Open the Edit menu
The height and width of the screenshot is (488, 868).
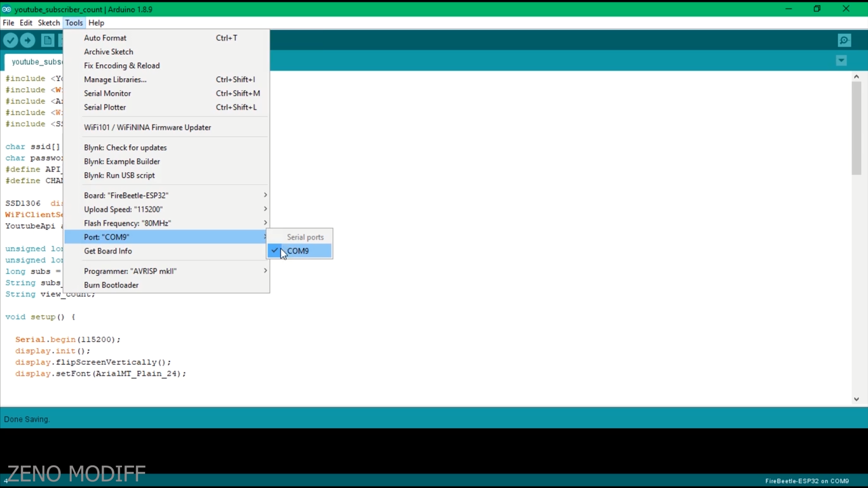click(26, 23)
